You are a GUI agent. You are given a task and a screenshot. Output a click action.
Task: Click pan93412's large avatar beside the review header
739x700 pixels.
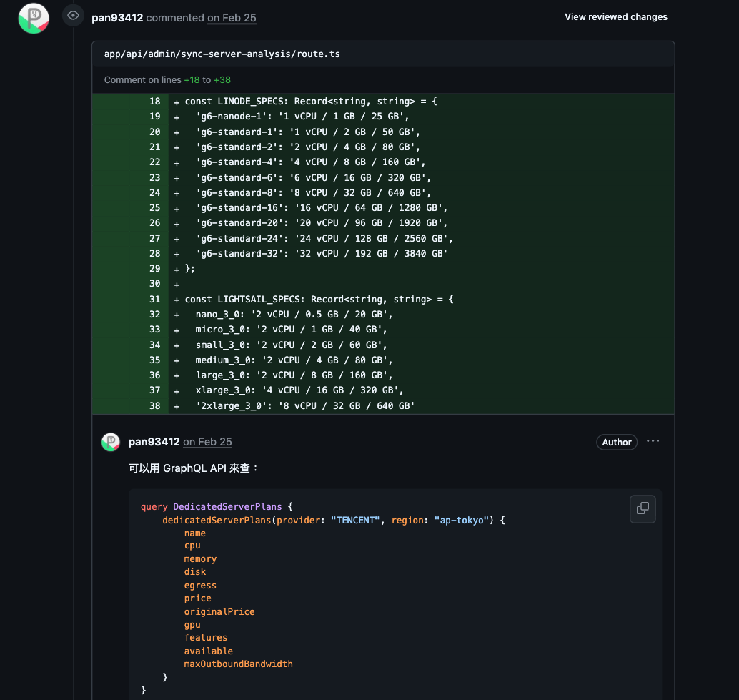[x=34, y=18]
